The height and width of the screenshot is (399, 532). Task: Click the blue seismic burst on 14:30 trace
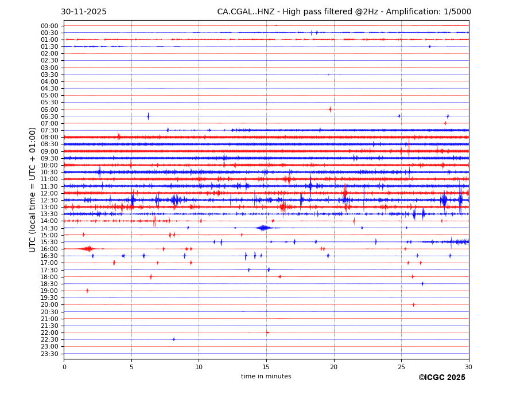click(x=263, y=228)
